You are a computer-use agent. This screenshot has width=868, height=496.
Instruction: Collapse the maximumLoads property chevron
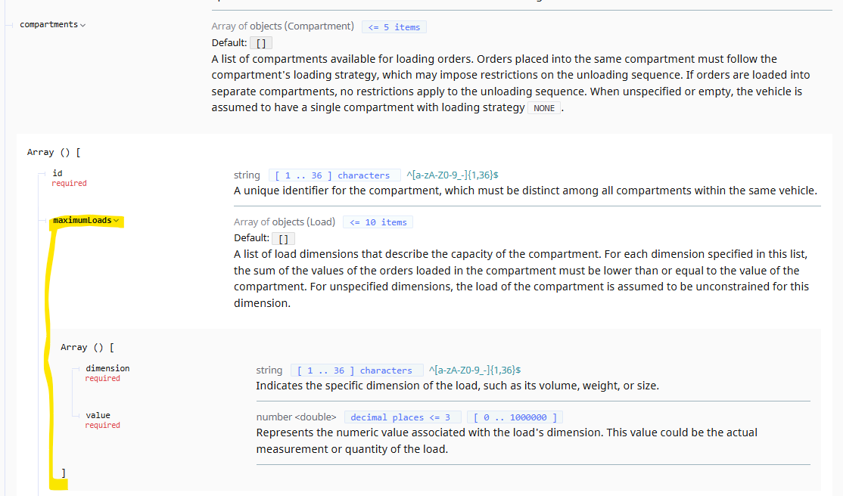click(x=117, y=221)
